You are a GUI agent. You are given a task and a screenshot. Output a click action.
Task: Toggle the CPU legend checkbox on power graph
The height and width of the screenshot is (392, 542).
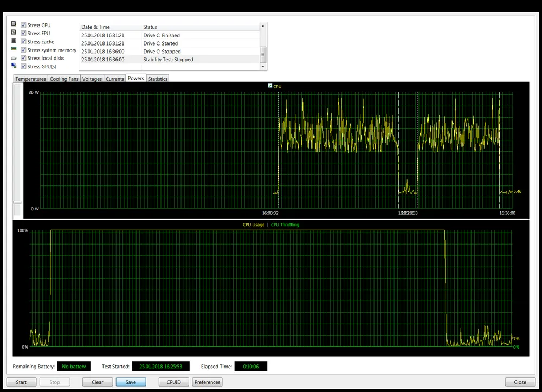270,86
